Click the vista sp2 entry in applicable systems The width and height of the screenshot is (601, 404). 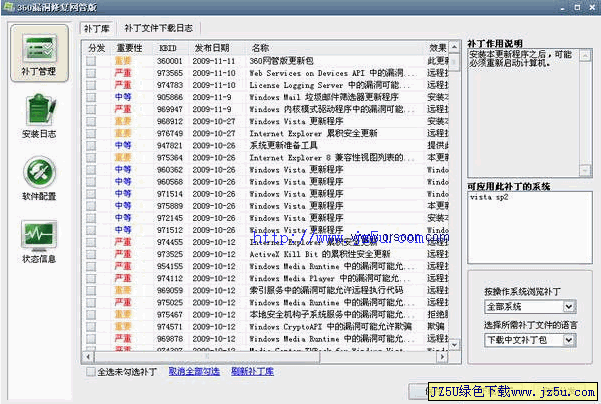pyautogui.click(x=489, y=197)
